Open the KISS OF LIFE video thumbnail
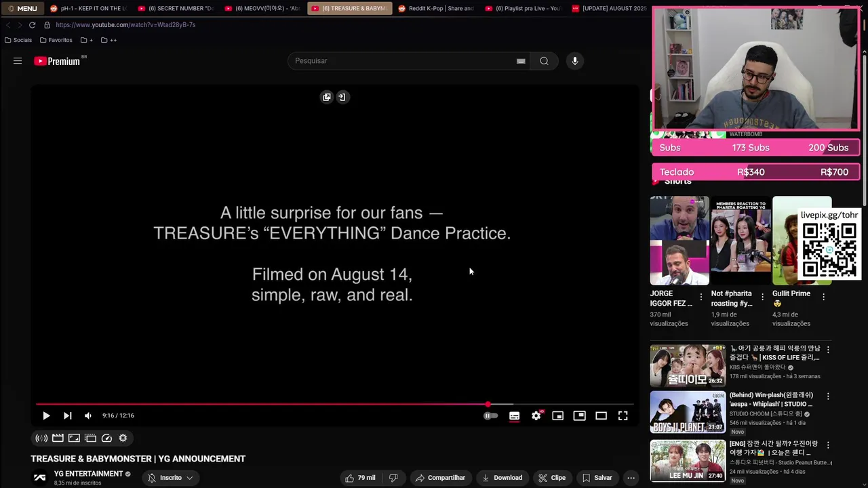This screenshot has height=488, width=868. [x=688, y=365]
